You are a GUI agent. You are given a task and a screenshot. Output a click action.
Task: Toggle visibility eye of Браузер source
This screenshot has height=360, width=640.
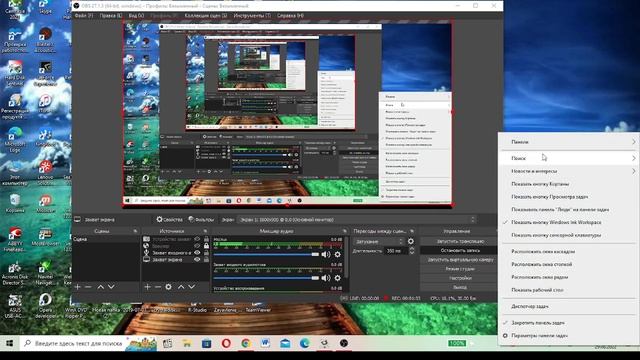pos(198,246)
